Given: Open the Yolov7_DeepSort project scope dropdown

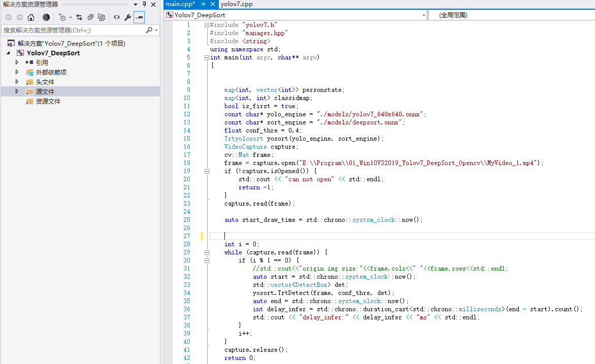Looking at the screenshot, I should (423, 15).
